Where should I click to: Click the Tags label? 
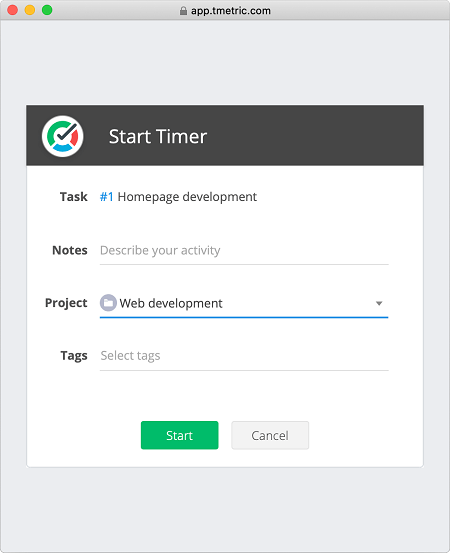click(x=74, y=356)
